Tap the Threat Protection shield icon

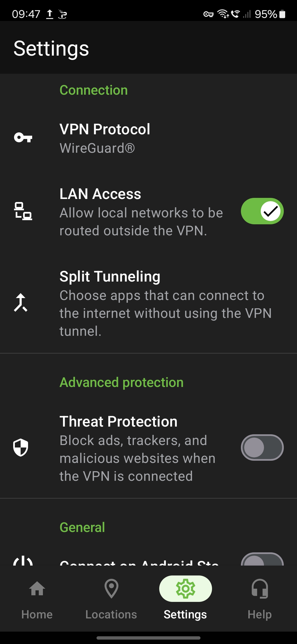(21, 447)
